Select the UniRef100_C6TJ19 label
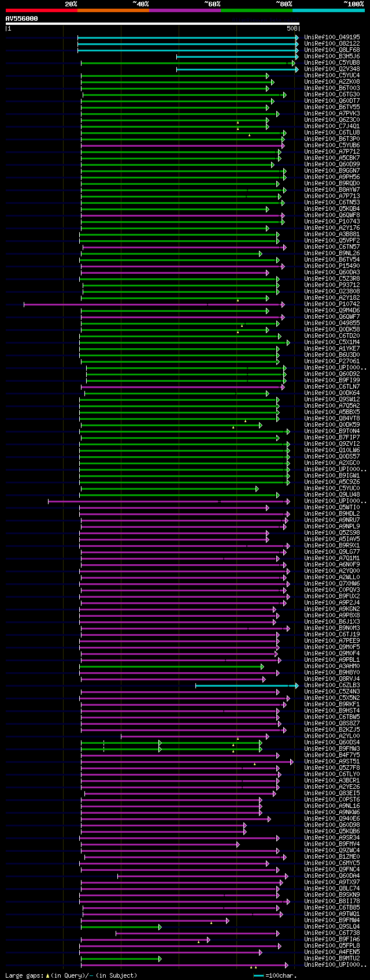 pos(332,635)
